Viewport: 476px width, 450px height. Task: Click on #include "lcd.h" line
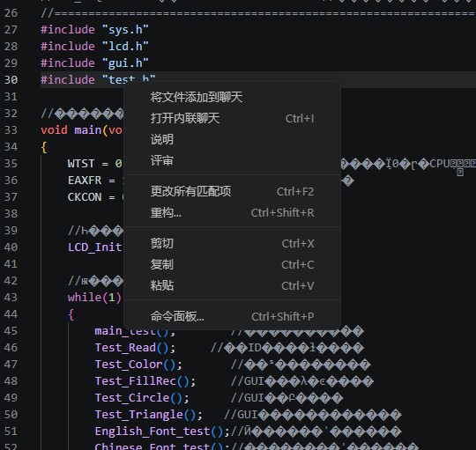pyautogui.click(x=94, y=47)
